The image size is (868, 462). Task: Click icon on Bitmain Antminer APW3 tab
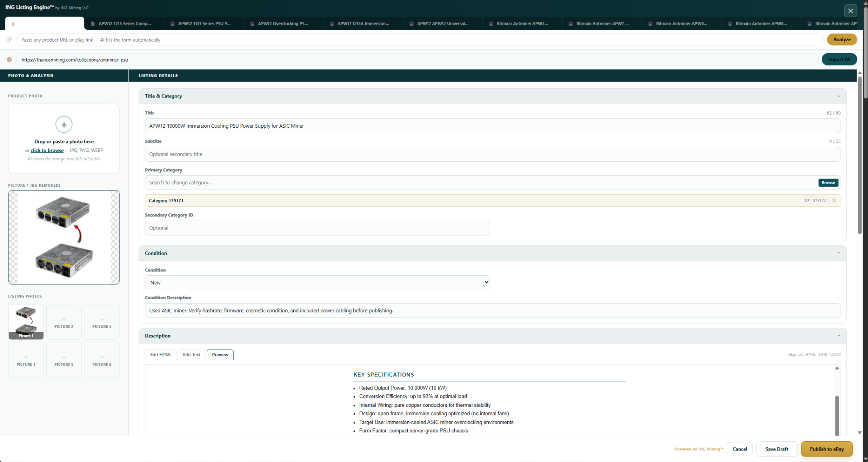tap(491, 24)
